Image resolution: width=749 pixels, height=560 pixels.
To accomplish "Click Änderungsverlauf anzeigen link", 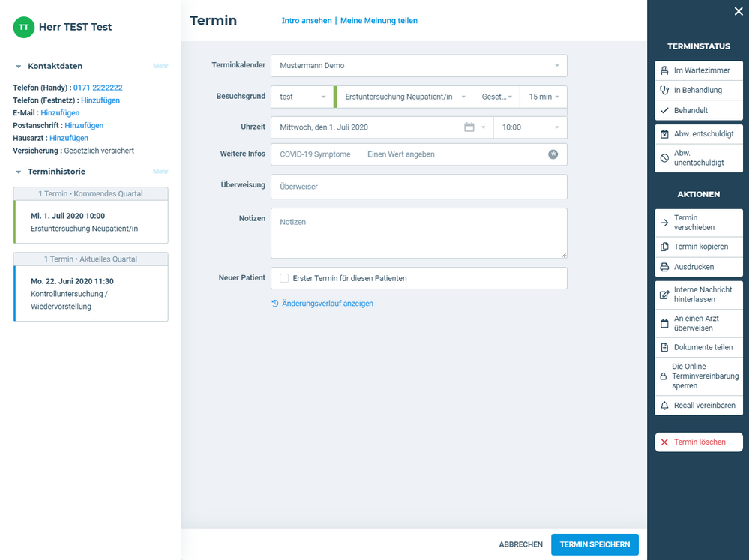I will click(x=328, y=304).
